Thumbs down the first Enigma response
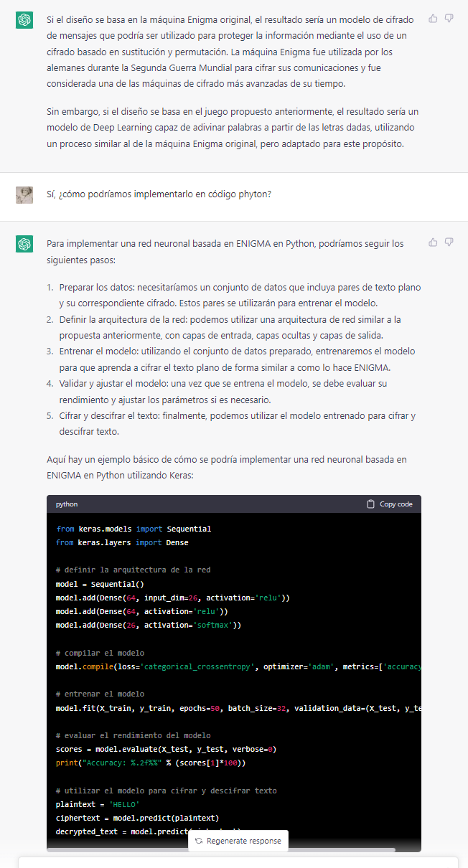The height and width of the screenshot is (868, 468). coord(449,19)
